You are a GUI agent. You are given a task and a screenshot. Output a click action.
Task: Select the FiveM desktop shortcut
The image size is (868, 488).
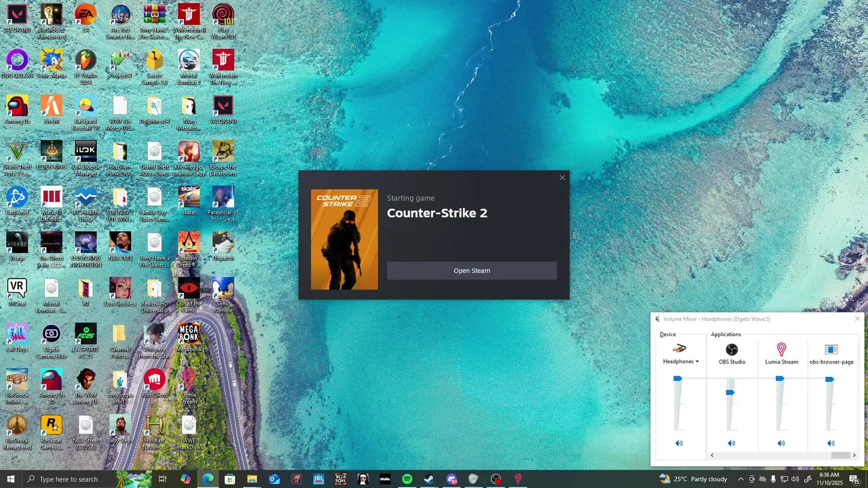click(52, 109)
